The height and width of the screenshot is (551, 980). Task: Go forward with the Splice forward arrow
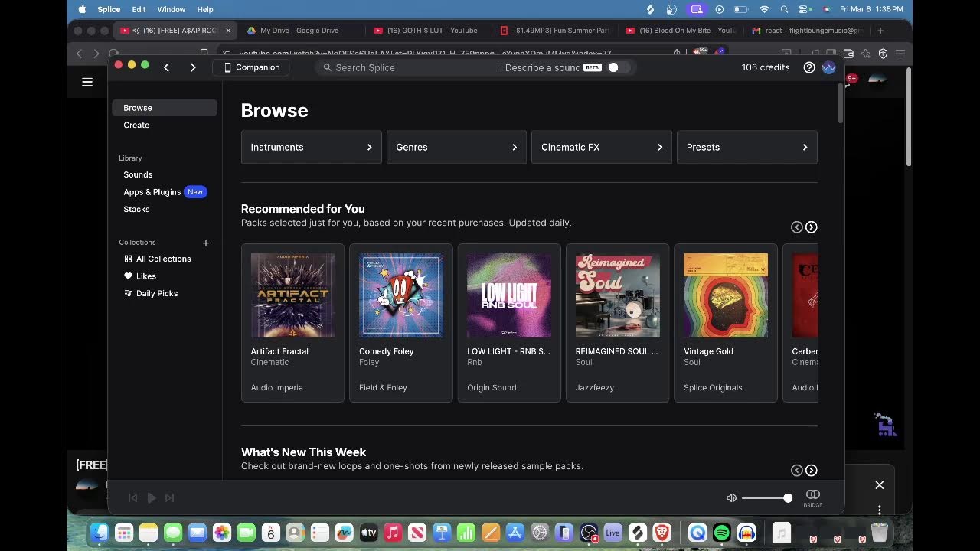[193, 67]
